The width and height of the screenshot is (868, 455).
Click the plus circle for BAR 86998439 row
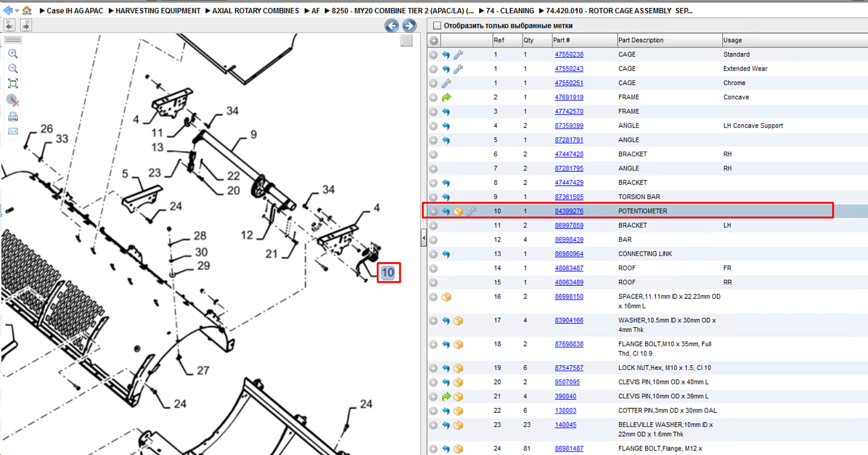click(433, 240)
